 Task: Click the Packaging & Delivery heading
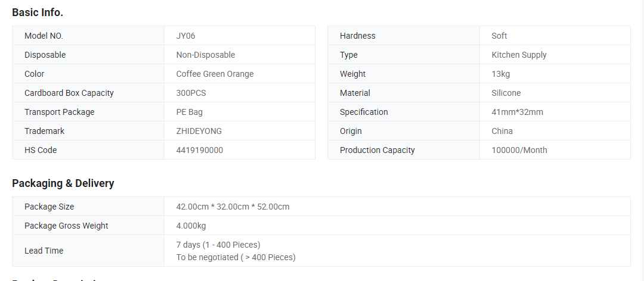[x=63, y=183]
